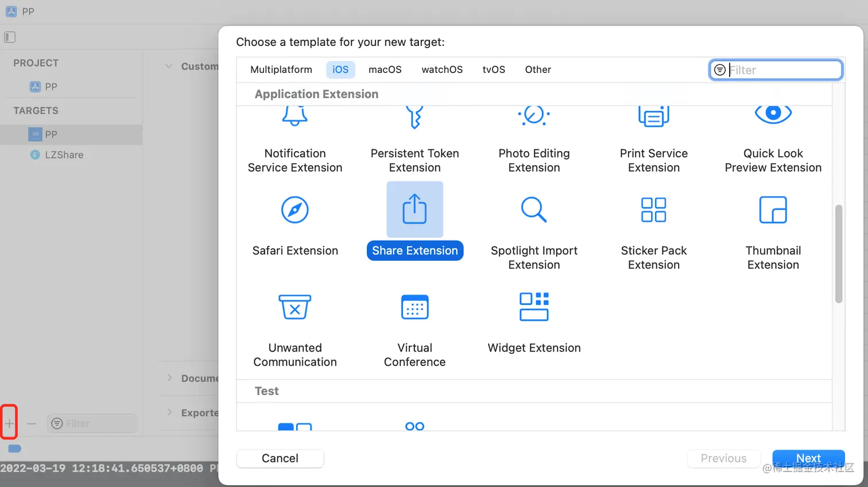Select the Print Service Extension printer icon
The image size is (868, 487).
point(654,117)
